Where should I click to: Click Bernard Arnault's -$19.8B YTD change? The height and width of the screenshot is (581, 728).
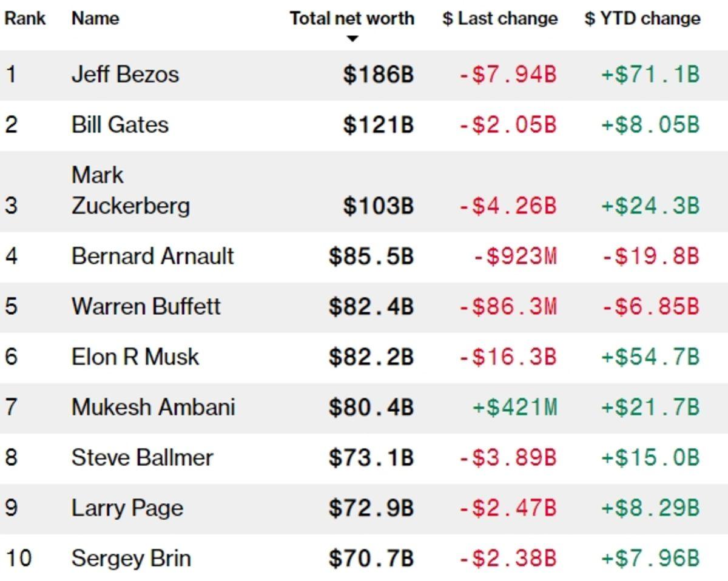click(x=650, y=256)
